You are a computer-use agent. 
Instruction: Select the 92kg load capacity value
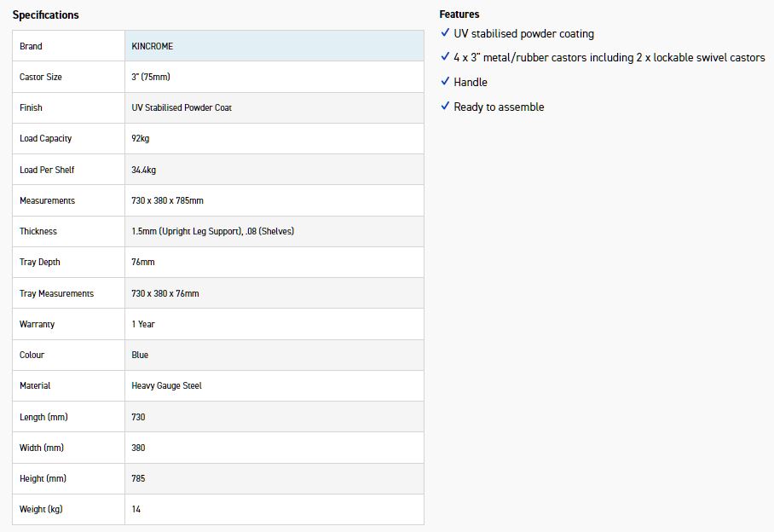[x=142, y=138]
